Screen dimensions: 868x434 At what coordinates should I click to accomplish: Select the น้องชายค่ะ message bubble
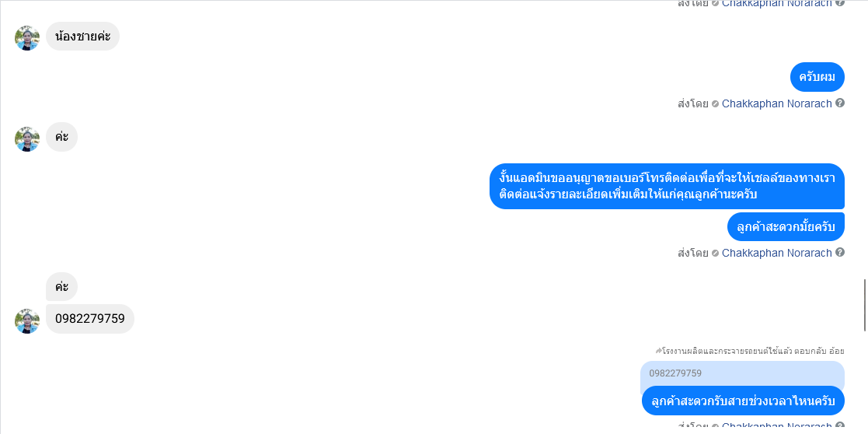point(83,37)
